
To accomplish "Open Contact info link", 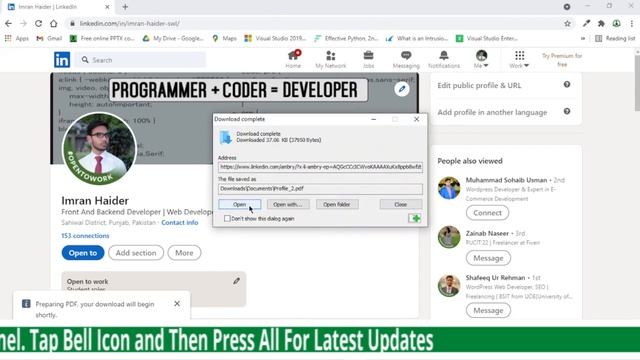I will 180,222.
